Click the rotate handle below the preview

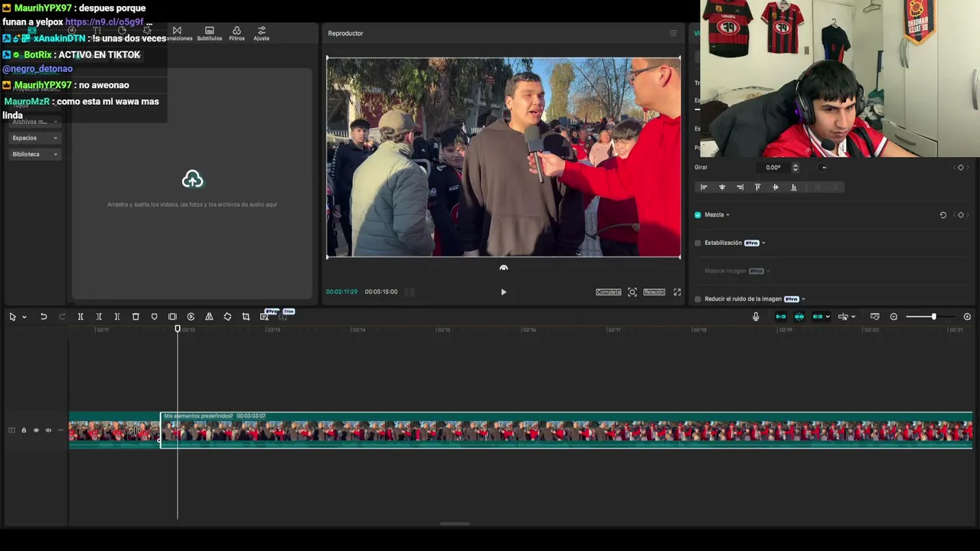point(503,268)
